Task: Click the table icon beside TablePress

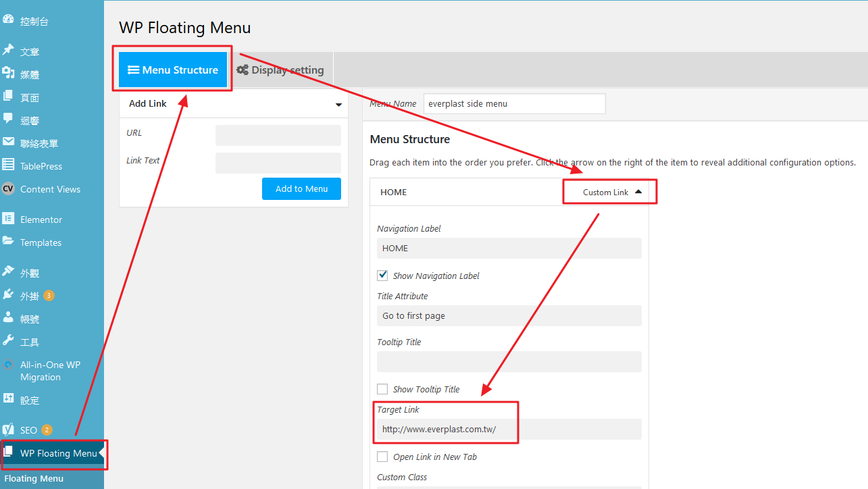Action: tap(8, 165)
